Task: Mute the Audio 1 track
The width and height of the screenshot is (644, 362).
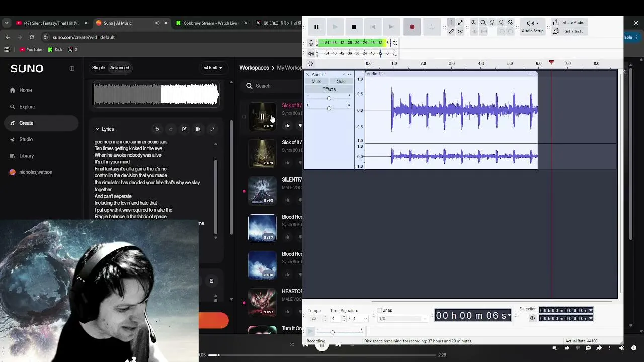Action: point(316,81)
